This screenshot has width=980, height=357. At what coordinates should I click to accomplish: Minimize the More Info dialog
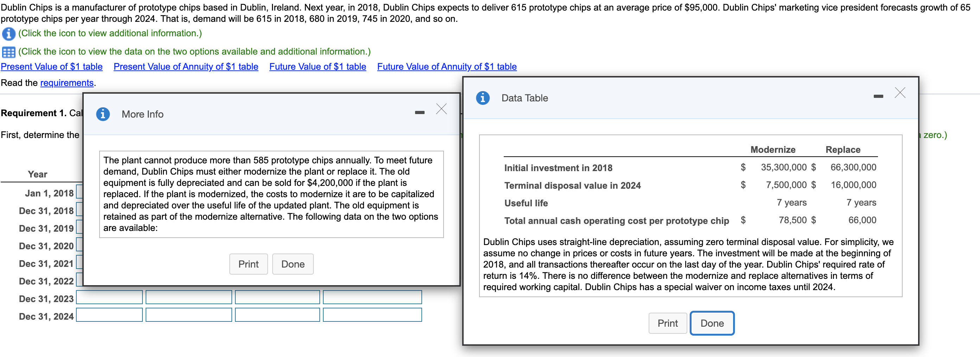tap(420, 112)
